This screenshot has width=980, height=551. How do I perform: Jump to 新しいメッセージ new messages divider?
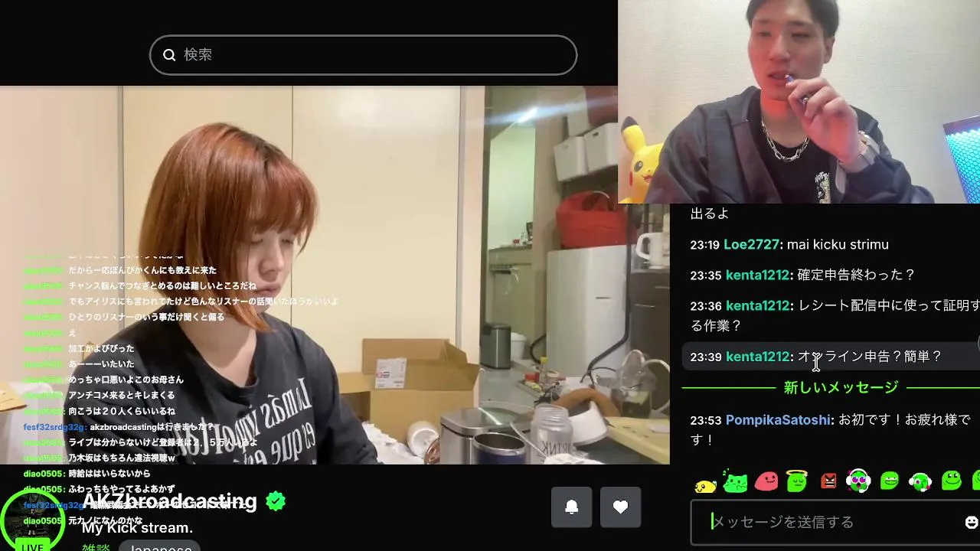tap(841, 388)
